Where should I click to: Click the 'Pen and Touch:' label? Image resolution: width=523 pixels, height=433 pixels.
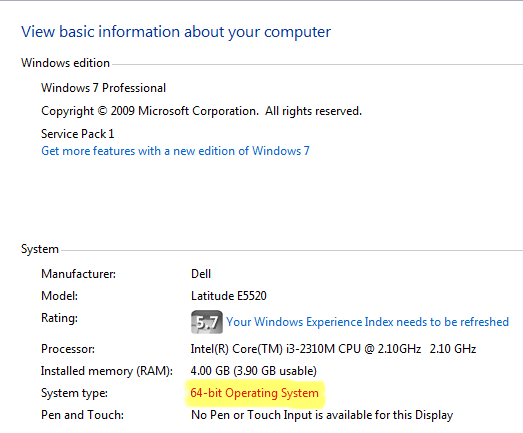click(82, 415)
